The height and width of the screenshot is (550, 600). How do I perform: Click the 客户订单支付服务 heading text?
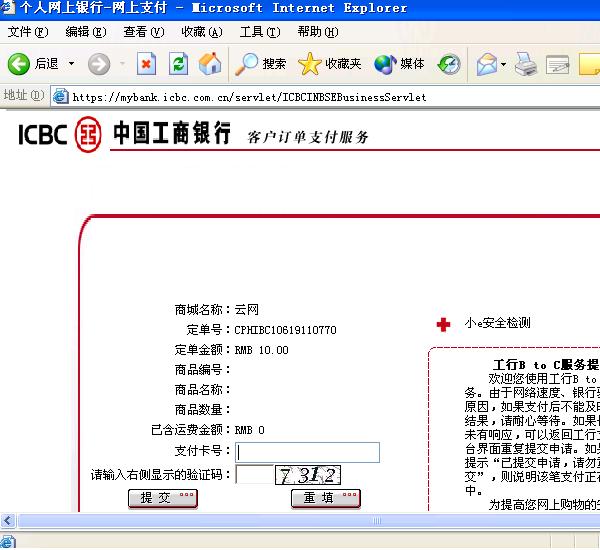point(308,137)
